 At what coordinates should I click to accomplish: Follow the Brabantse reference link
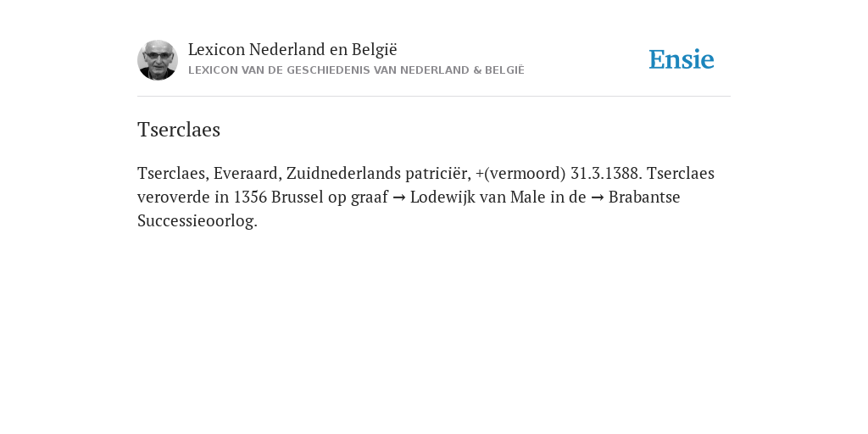click(x=644, y=197)
